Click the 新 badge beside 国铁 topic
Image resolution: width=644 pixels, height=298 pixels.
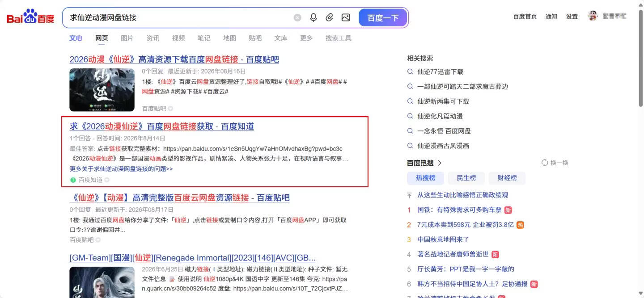click(508, 210)
